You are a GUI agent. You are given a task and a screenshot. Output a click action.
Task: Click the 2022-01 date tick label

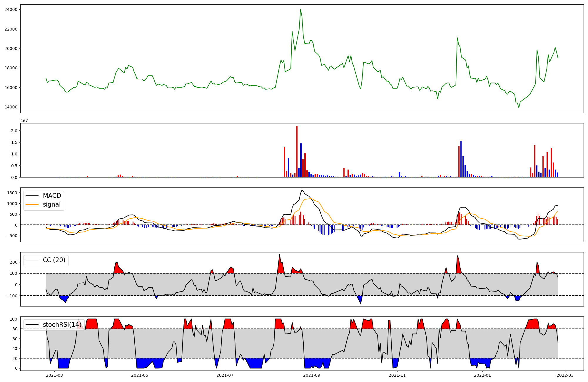click(482, 375)
